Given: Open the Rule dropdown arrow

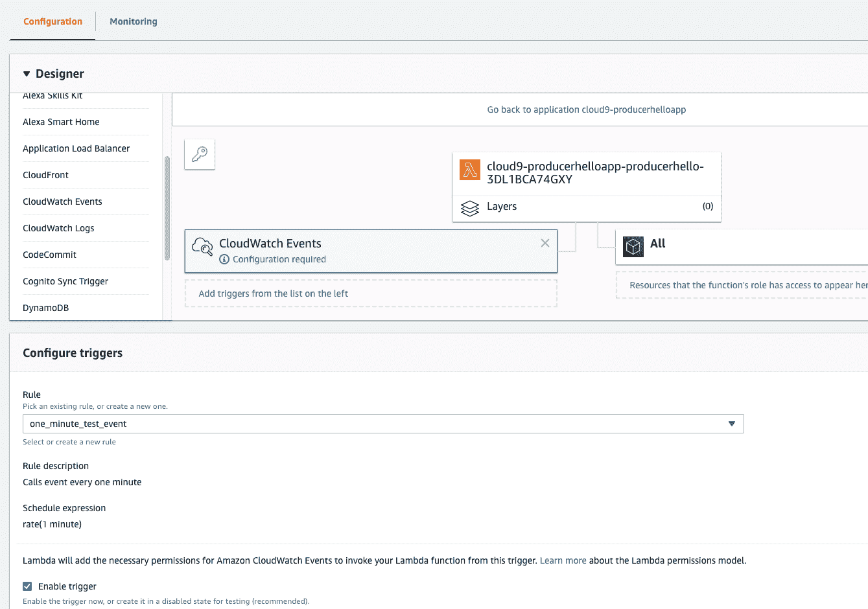Looking at the screenshot, I should coord(732,424).
